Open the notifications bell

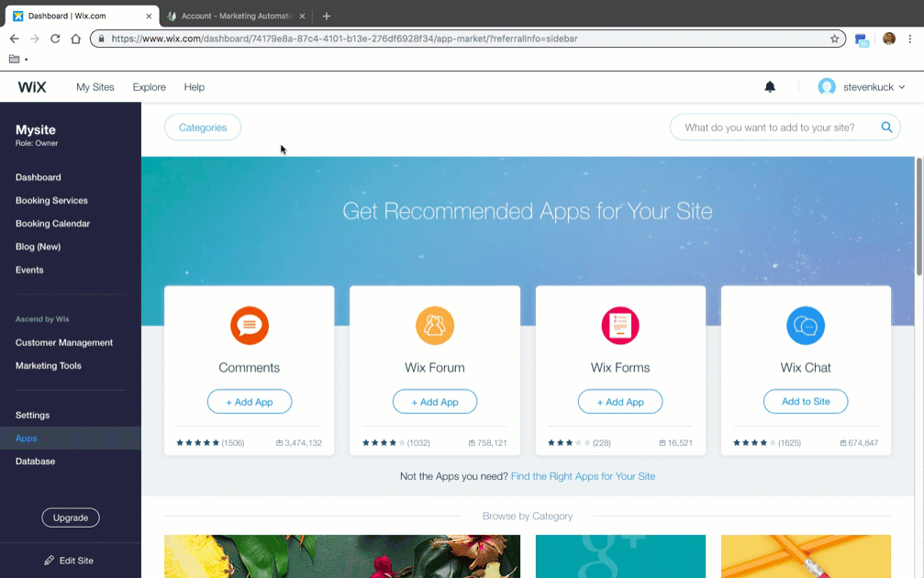pos(770,87)
